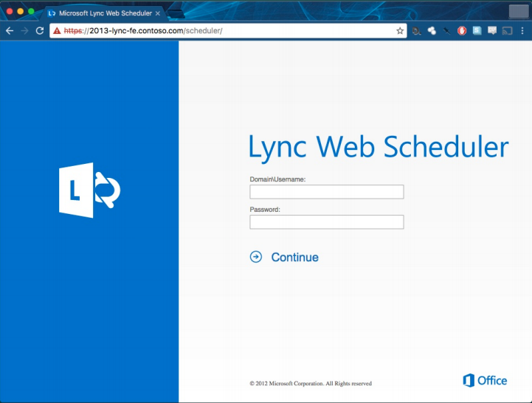
Task: Click the profile button at top right
Action: coord(519,11)
